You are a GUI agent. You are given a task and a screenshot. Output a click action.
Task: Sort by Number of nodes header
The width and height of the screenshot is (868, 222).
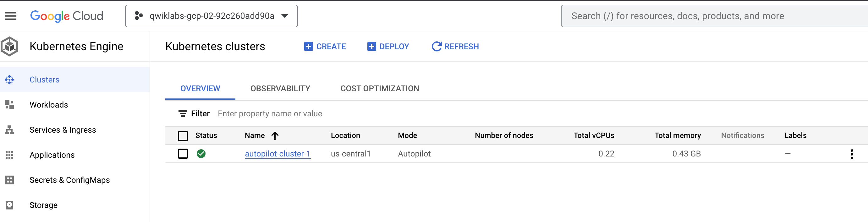(504, 135)
